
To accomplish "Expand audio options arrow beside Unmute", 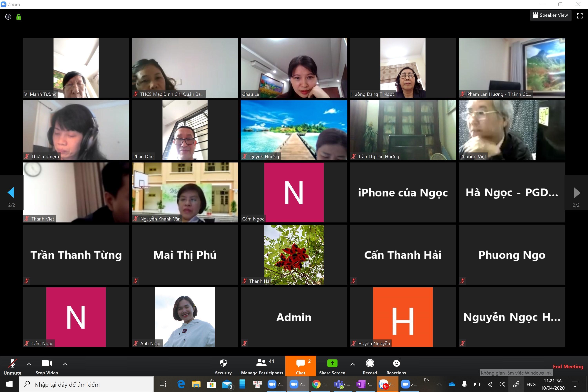I will coord(29,364).
